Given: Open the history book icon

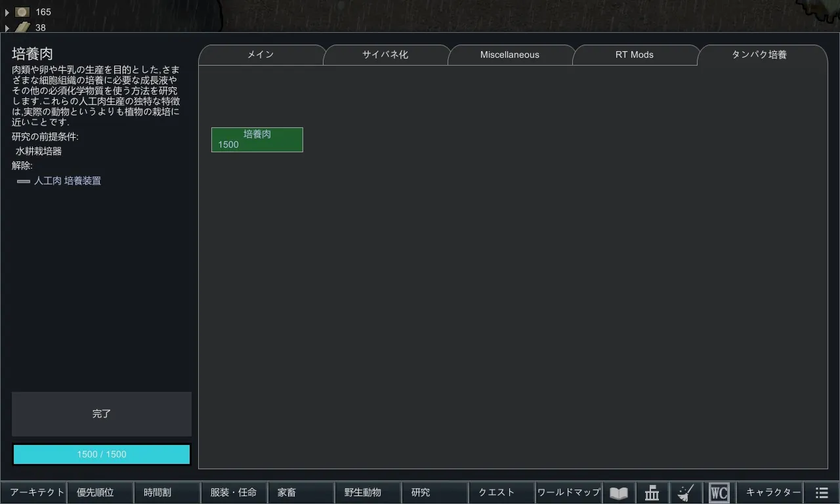Looking at the screenshot, I should [618, 492].
